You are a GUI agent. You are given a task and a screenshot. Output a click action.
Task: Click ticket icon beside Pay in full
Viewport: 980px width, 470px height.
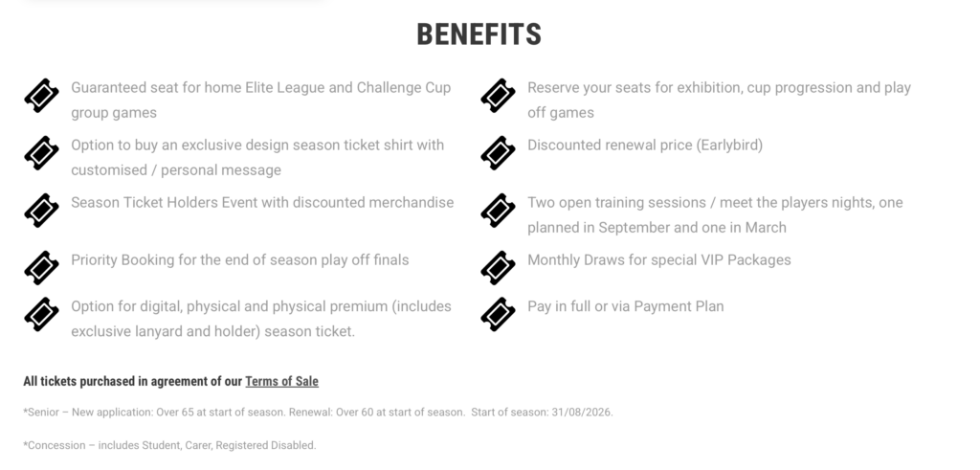(498, 314)
